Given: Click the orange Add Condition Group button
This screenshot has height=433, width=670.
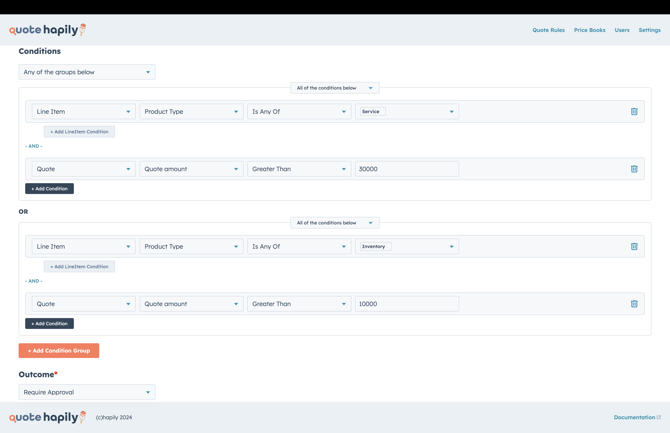Looking at the screenshot, I should pos(59,351).
